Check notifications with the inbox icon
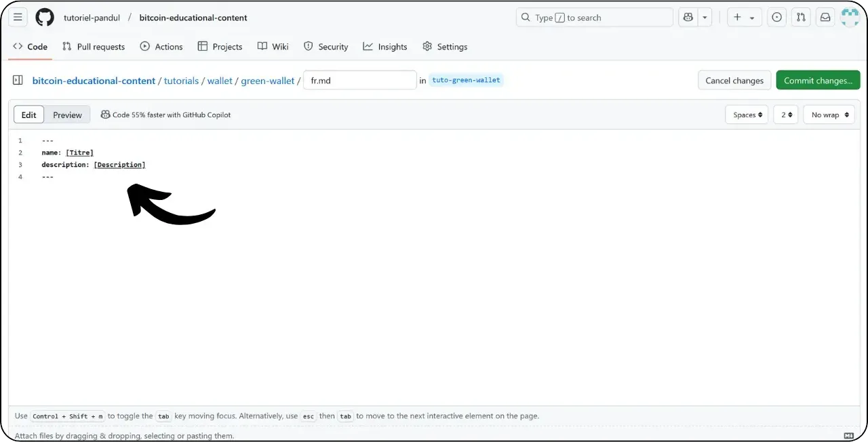Screen dimensions: 868x442 click(825, 18)
